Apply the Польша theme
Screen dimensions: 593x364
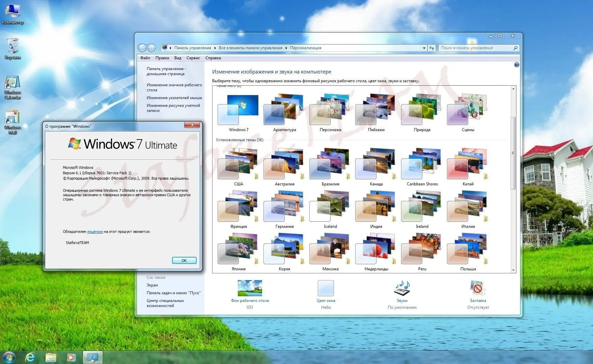point(468,252)
